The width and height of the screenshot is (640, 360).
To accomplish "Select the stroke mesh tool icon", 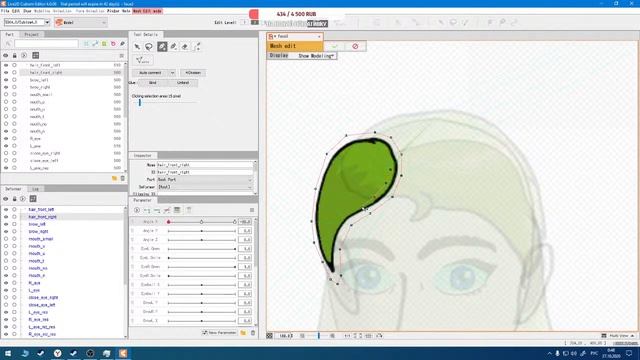I will click(x=197, y=47).
